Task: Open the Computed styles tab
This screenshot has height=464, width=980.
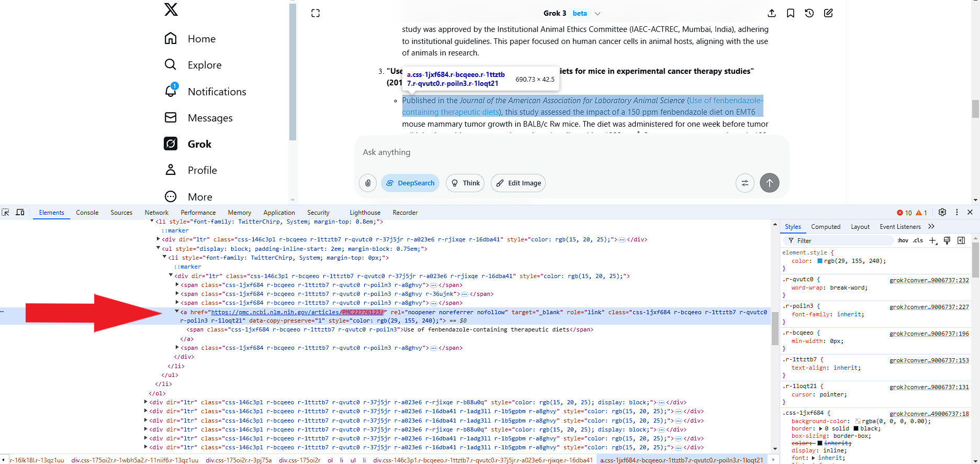Action: tap(826, 227)
